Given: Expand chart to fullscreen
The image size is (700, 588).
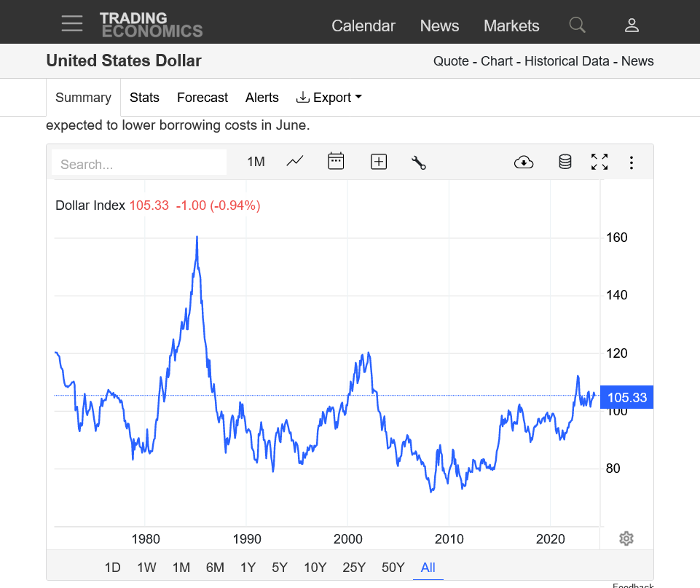Looking at the screenshot, I should pos(599,162).
